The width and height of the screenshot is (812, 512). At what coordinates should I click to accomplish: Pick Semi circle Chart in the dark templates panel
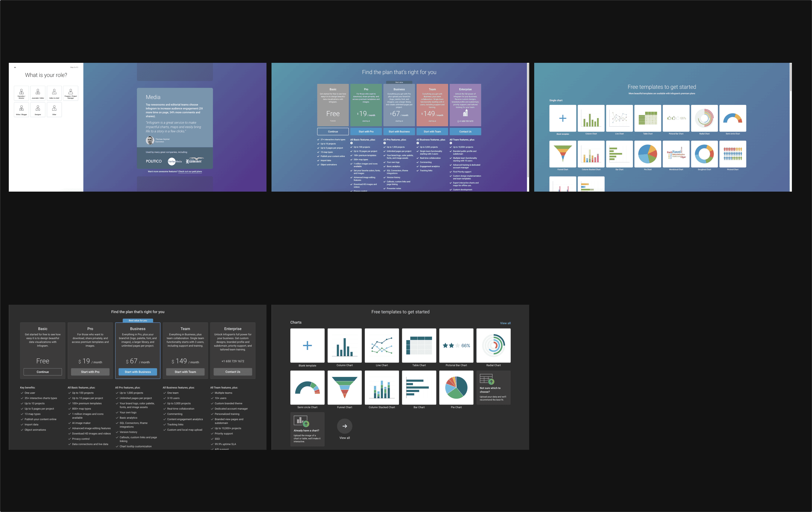point(307,388)
